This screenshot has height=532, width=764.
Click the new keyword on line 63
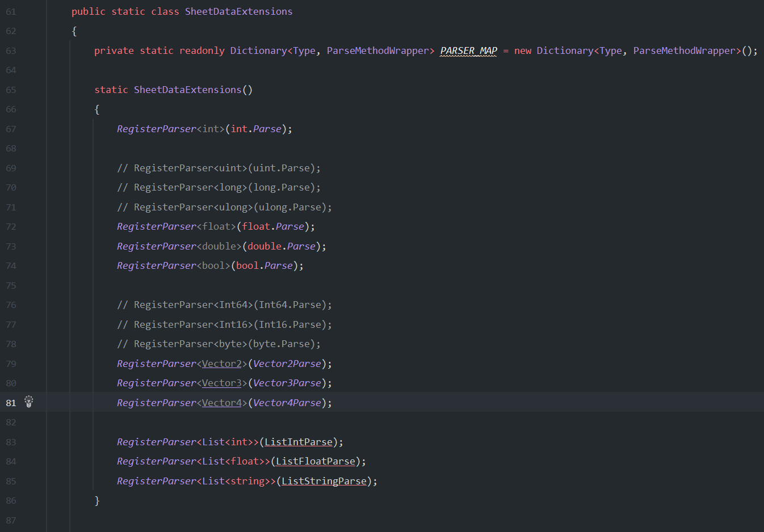pos(523,50)
